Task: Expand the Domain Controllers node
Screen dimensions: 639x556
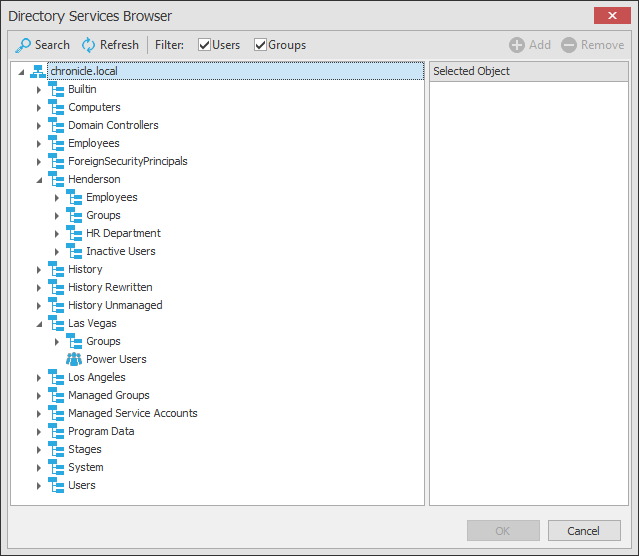Action: [x=39, y=126]
